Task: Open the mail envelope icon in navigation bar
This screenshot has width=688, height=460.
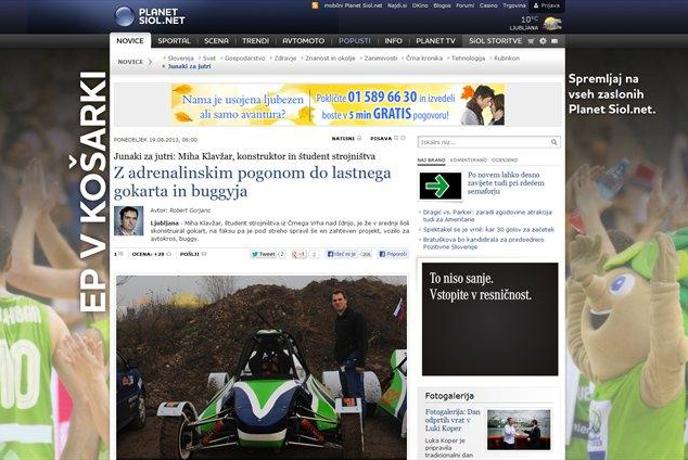Action: pyautogui.click(x=555, y=41)
